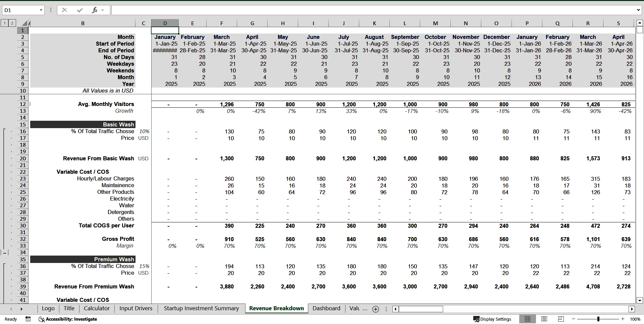Select outline level 1 button
The image size is (644, 324).
point(5,23)
